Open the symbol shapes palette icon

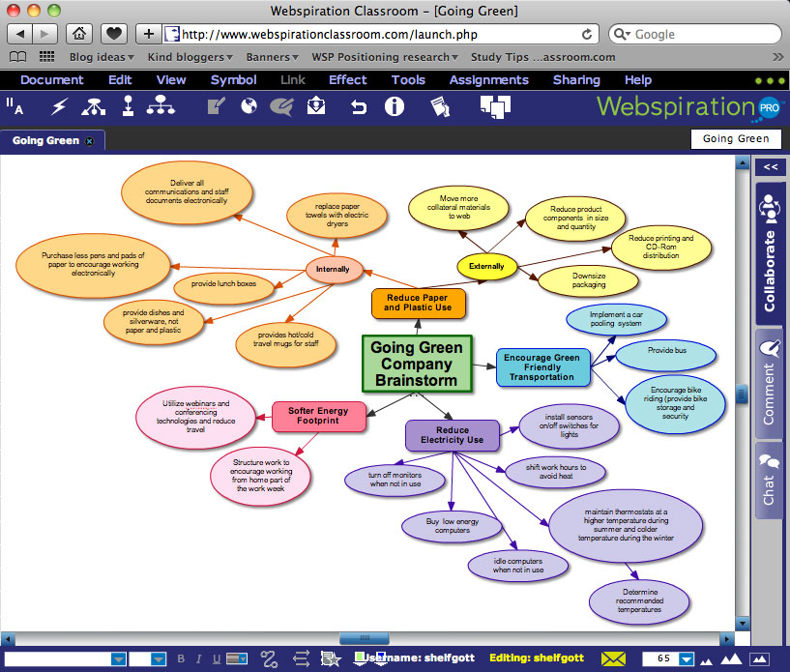[93, 106]
